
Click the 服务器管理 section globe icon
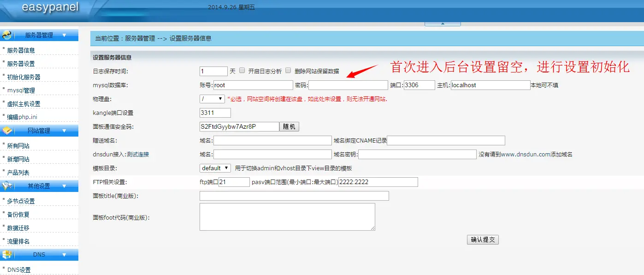click(6, 35)
